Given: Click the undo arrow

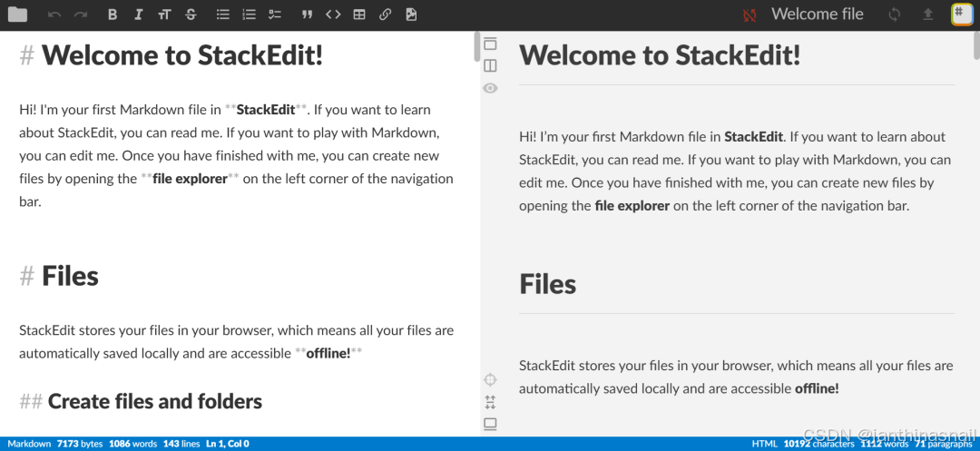Looking at the screenshot, I should click(54, 15).
